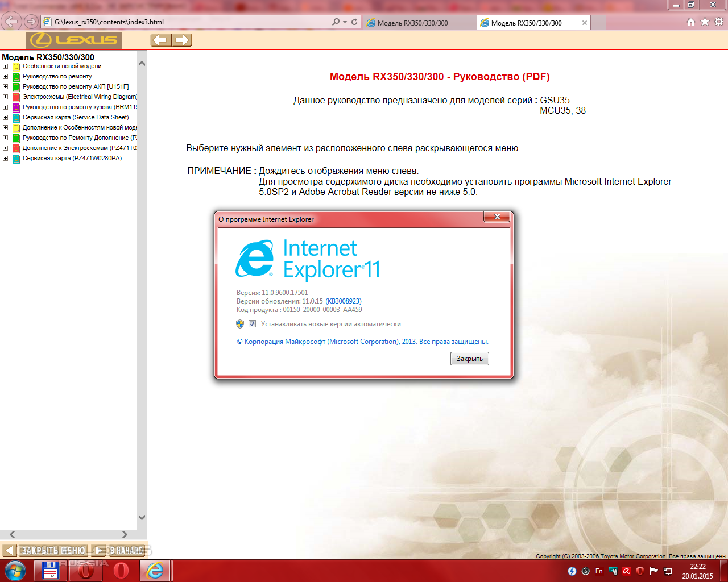Image resolution: width=728 pixels, height=582 pixels.
Task: Click yellow book icon of Особенности новой модели
Action: click(x=16, y=66)
